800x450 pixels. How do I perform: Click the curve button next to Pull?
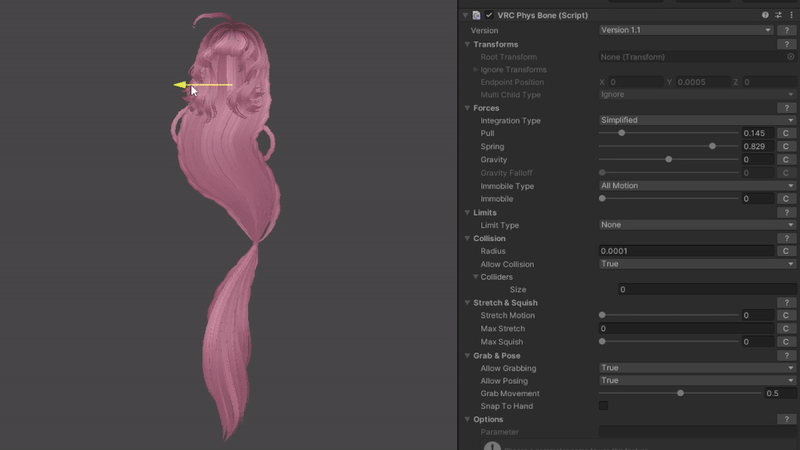click(x=786, y=133)
